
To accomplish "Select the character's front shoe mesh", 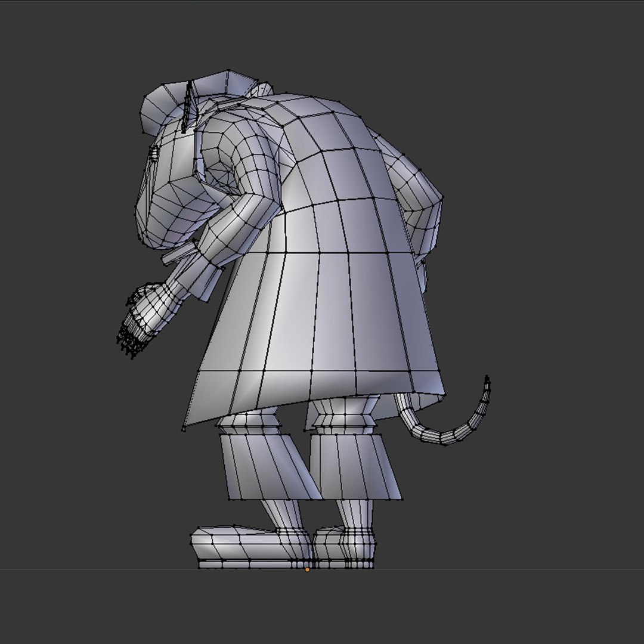I will (x=250, y=547).
